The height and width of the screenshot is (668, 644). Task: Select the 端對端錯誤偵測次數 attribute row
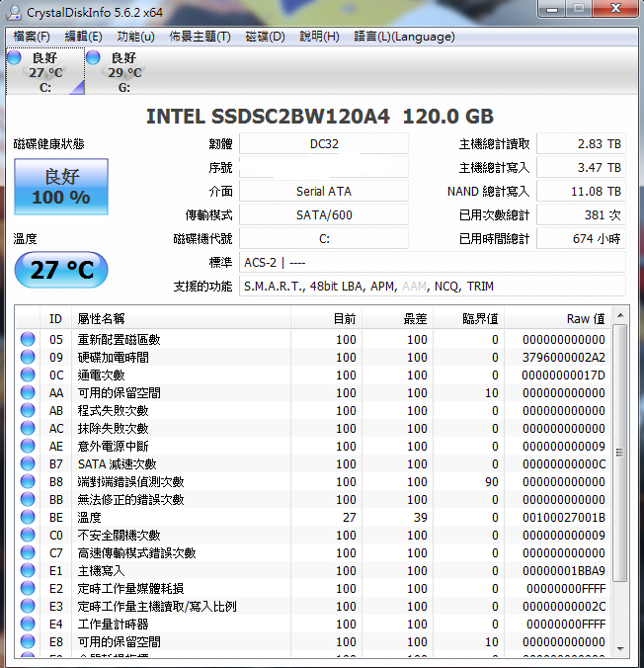(314, 482)
